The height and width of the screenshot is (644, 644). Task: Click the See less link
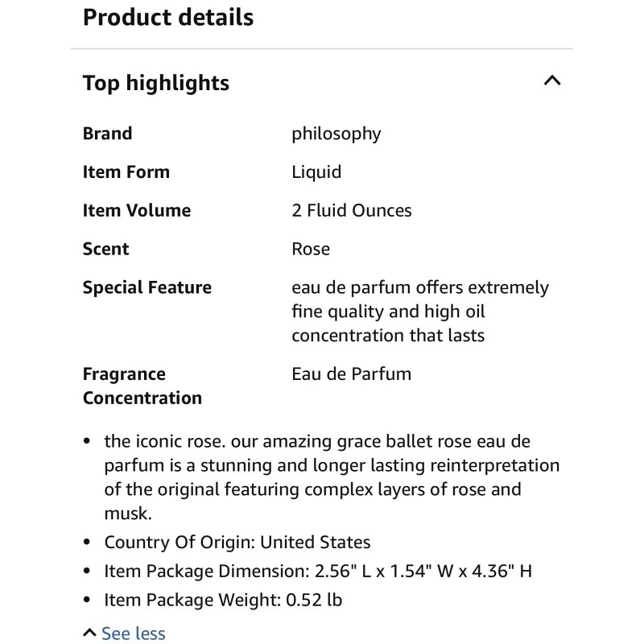pyautogui.click(x=133, y=634)
